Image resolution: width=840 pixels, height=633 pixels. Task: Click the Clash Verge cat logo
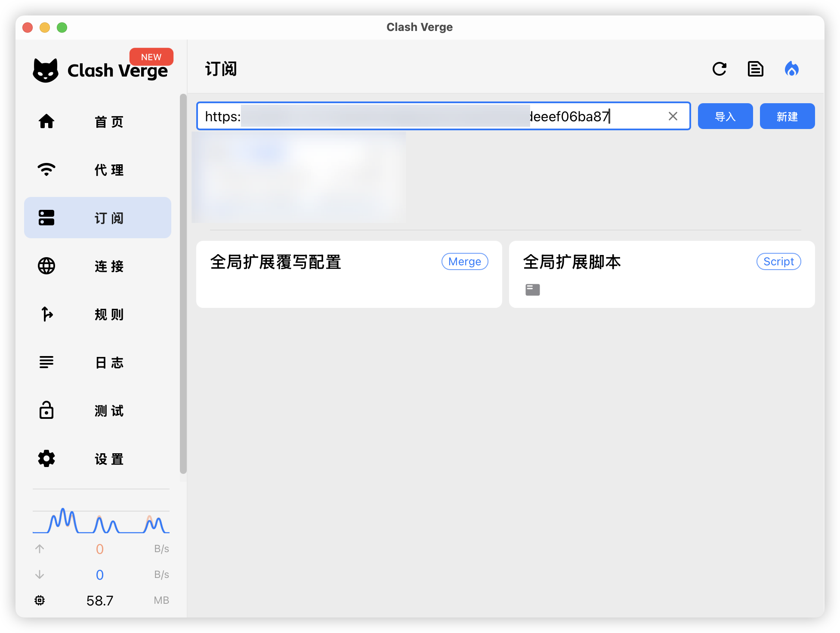click(x=46, y=70)
